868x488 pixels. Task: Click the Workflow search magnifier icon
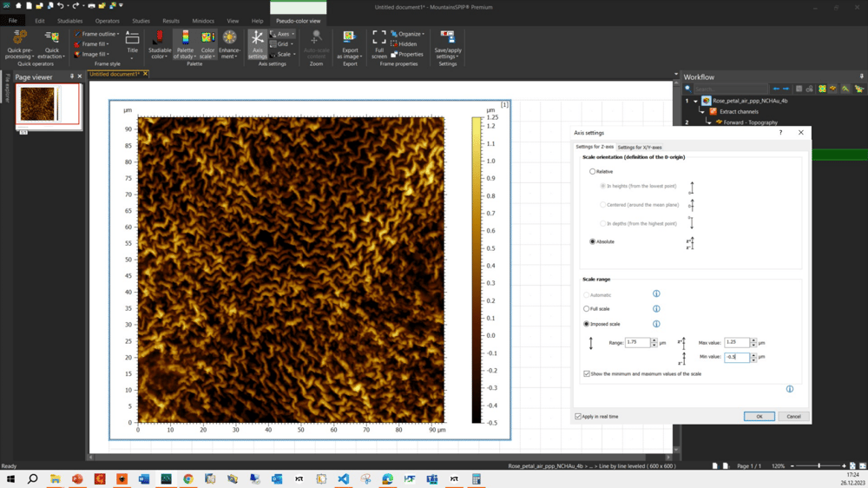(688, 89)
